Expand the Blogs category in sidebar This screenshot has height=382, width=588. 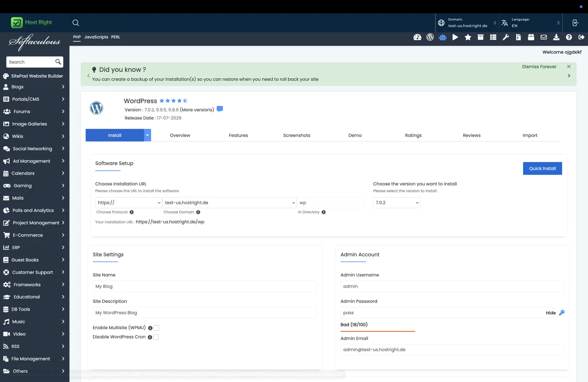pos(34,87)
